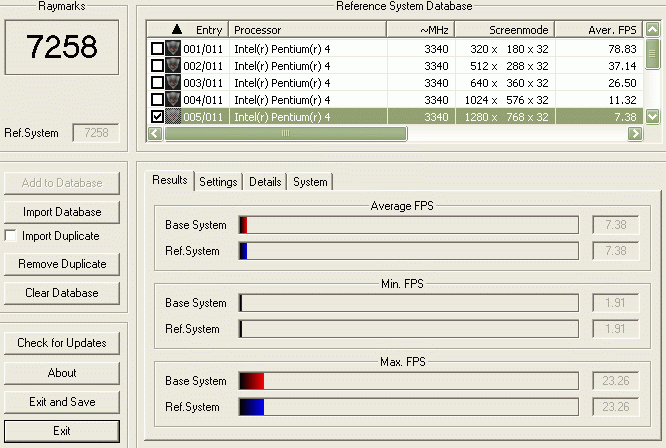
Task: Click the Max. FPS Base System bar
Action: (409, 381)
